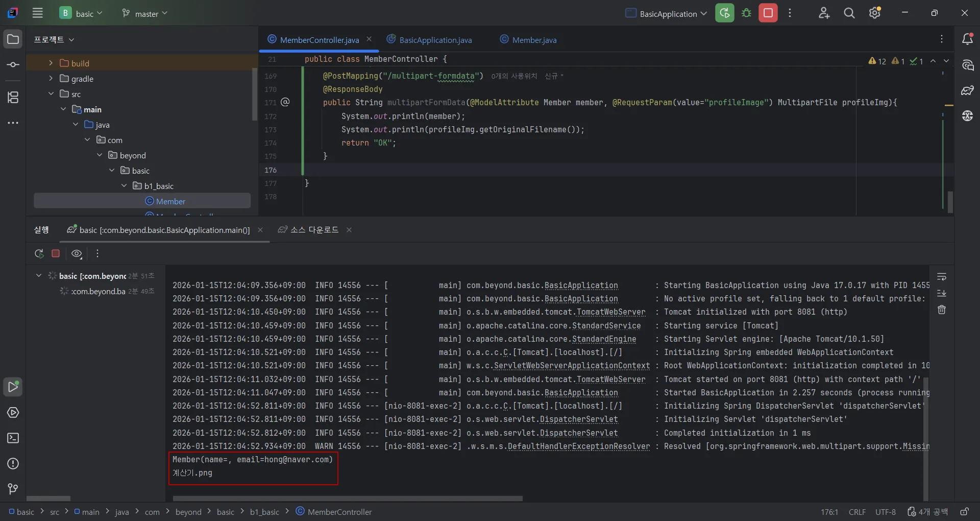Click console horizontal scrollbar

point(348,499)
